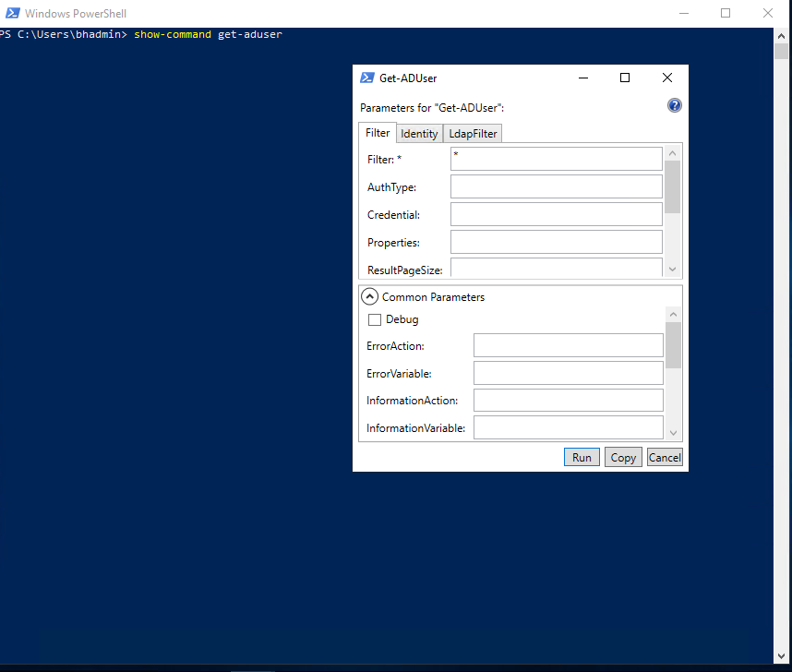Focus the ErrorVariable input field
Image resolution: width=792 pixels, height=672 pixels.
pyautogui.click(x=569, y=373)
